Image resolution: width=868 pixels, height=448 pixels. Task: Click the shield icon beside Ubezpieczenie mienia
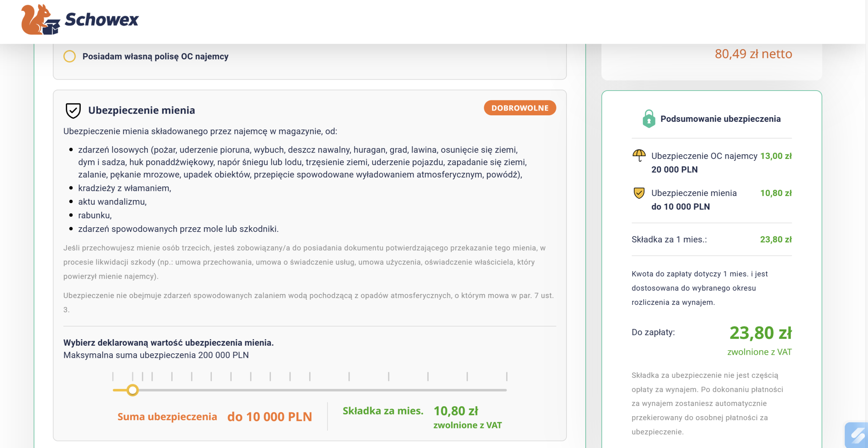pyautogui.click(x=73, y=111)
